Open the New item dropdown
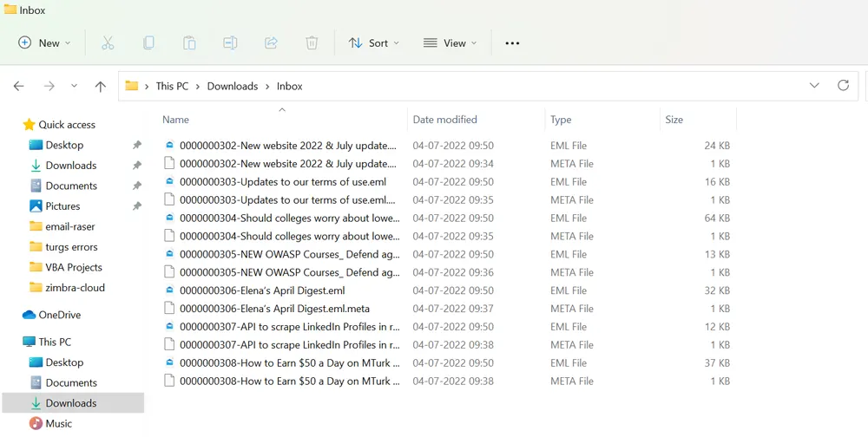Screen dimensions: 868x437 click(45, 42)
